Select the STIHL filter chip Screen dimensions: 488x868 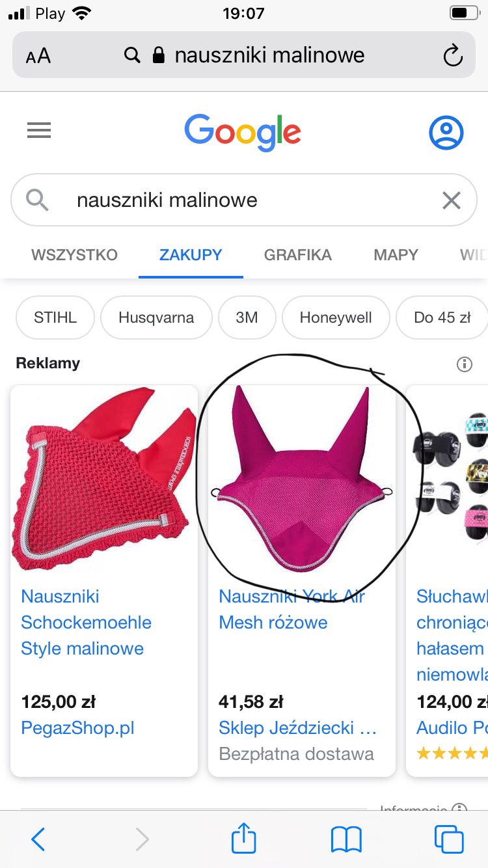tap(55, 318)
